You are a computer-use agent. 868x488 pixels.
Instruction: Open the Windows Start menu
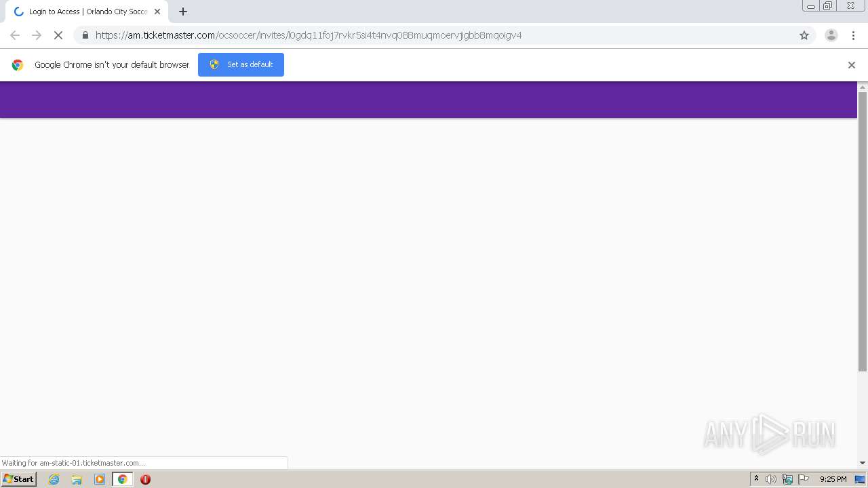(x=19, y=479)
